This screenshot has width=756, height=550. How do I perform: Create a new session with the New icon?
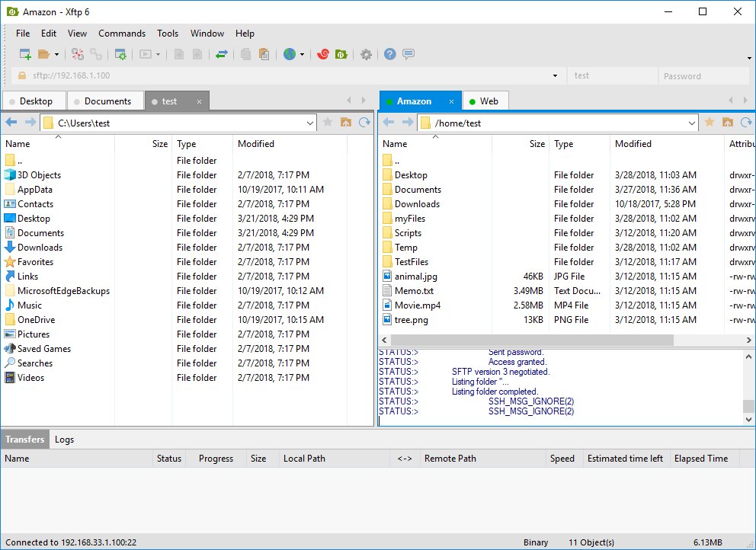(x=24, y=54)
